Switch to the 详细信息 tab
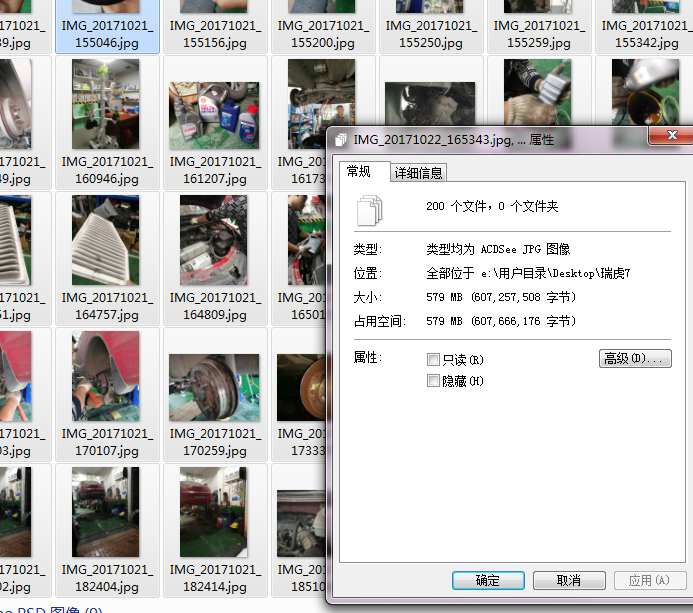This screenshot has height=613, width=693. [418, 173]
